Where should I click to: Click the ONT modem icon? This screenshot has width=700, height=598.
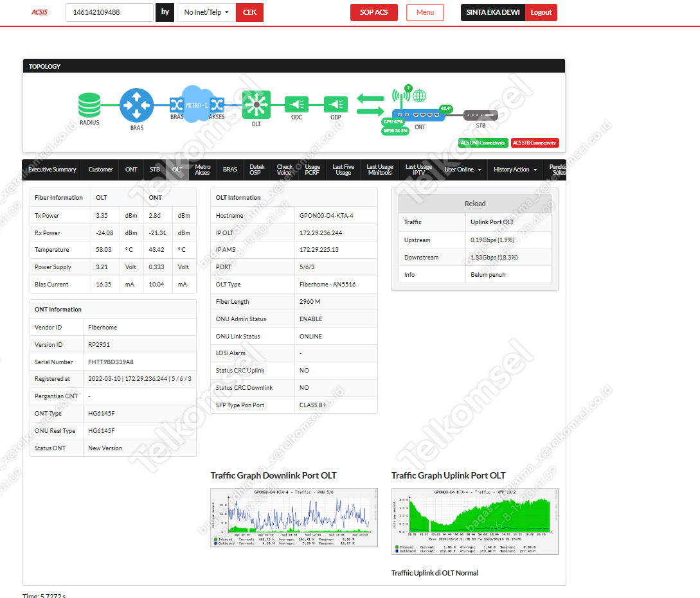point(418,115)
